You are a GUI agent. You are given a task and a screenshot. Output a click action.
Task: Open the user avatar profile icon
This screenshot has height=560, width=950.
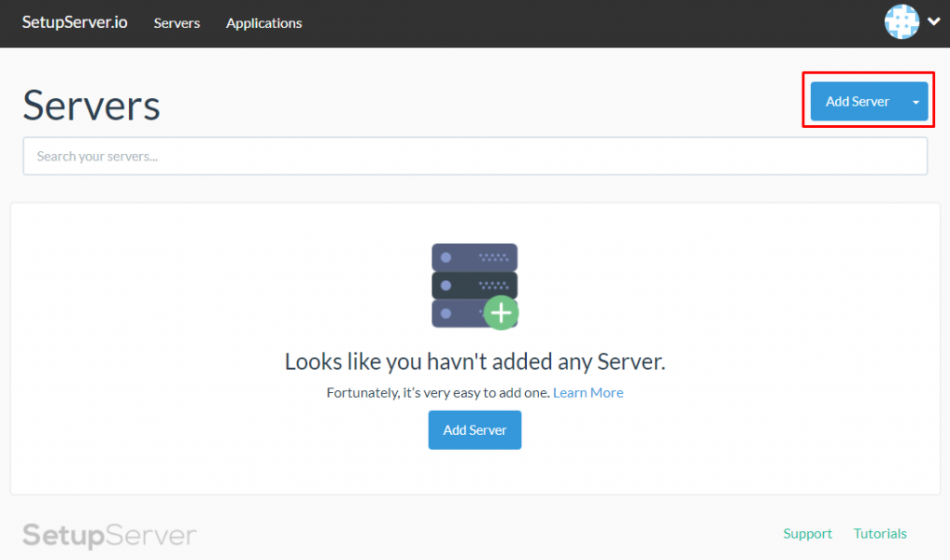[901, 22]
